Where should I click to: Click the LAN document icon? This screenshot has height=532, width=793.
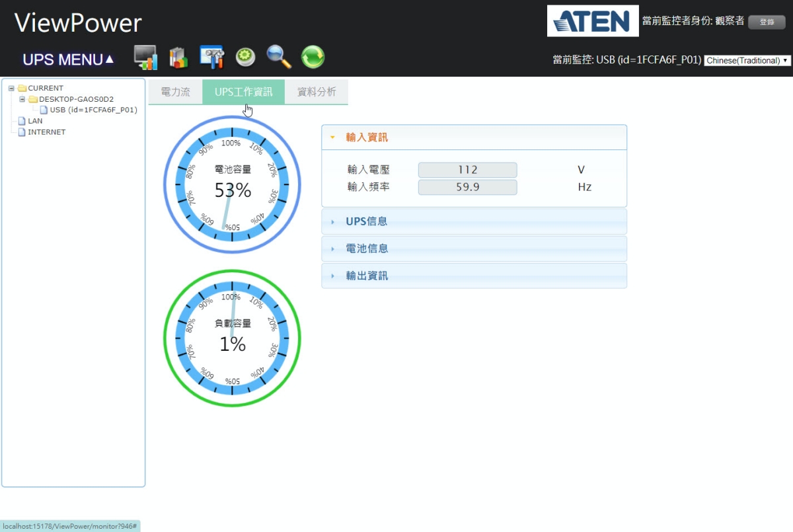(22, 121)
